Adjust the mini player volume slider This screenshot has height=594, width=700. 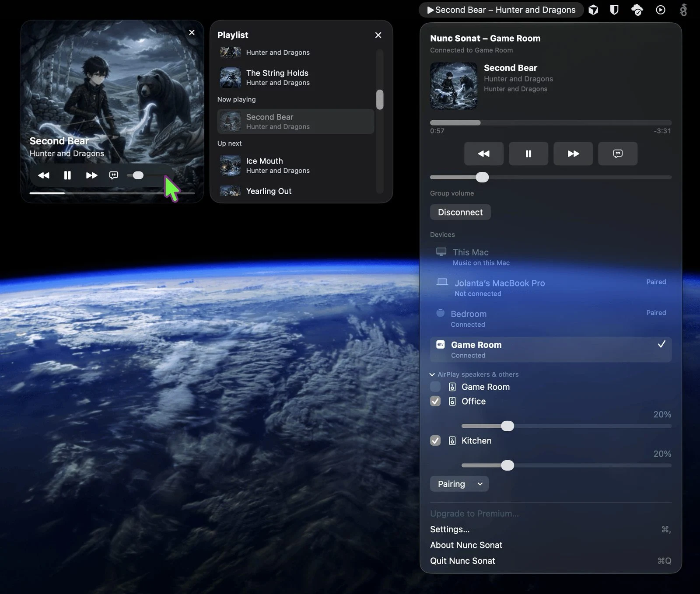coord(138,175)
